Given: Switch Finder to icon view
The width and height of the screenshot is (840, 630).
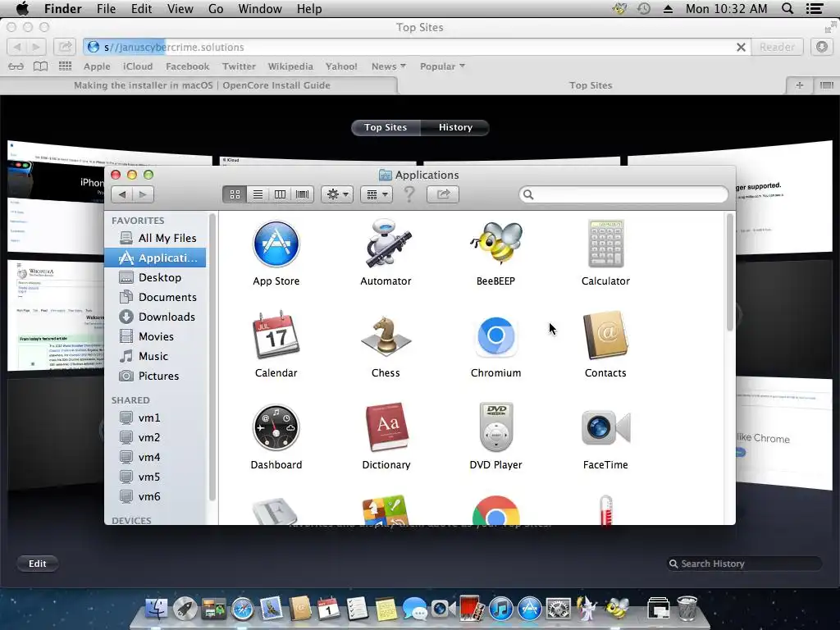Looking at the screenshot, I should pyautogui.click(x=235, y=194).
